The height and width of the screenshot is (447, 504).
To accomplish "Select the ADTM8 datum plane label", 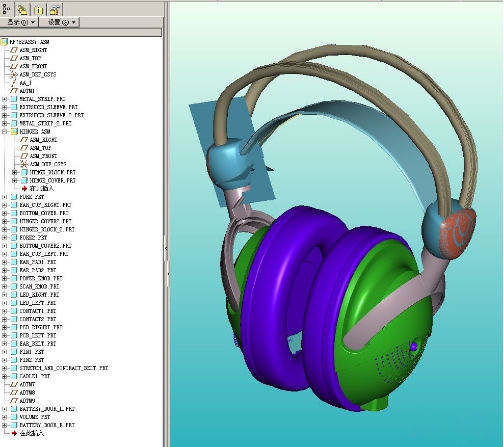I will 27,393.
